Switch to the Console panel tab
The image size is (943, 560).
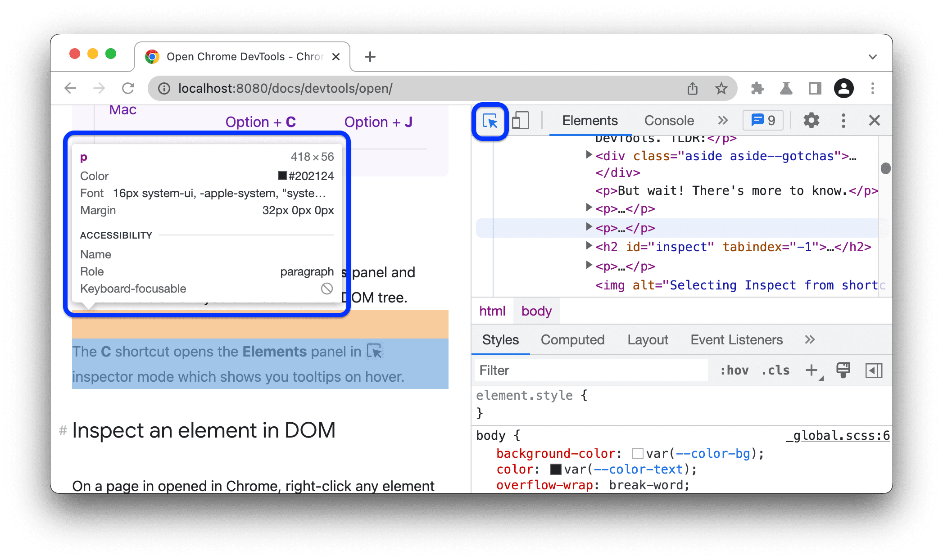pyautogui.click(x=668, y=120)
